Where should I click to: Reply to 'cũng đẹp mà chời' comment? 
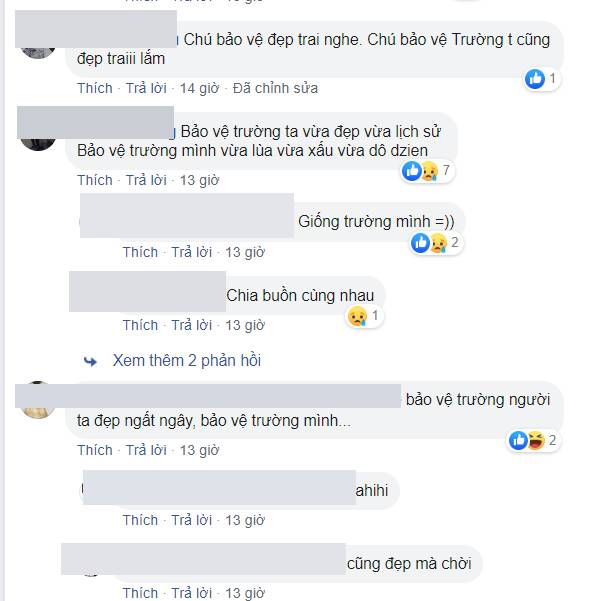click(192, 593)
